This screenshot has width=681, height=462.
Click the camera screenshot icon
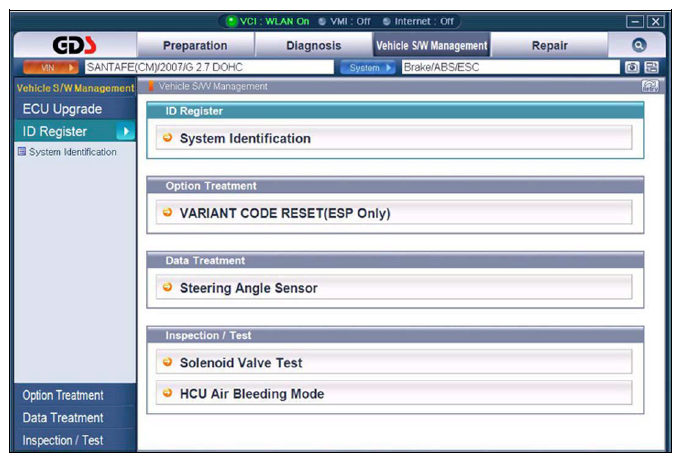tap(632, 67)
